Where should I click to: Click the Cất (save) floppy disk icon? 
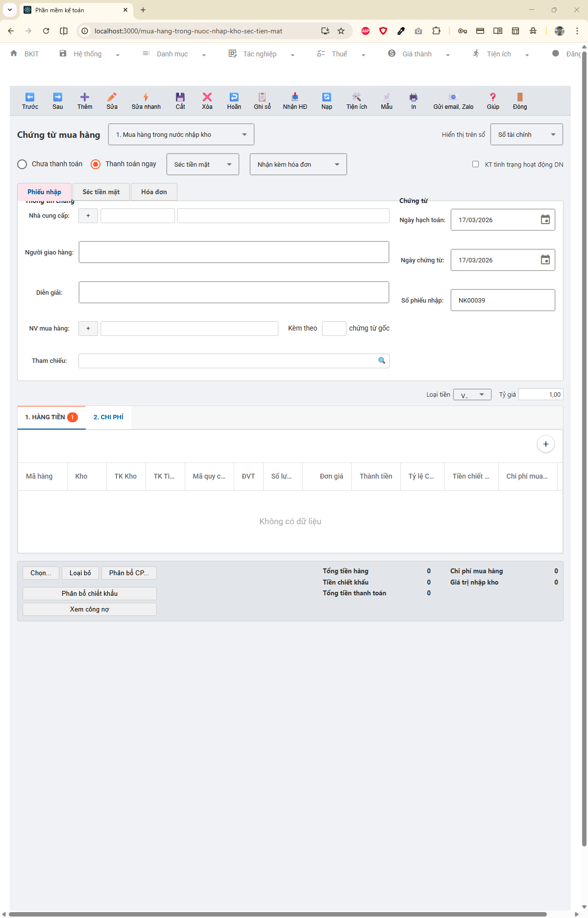[180, 97]
